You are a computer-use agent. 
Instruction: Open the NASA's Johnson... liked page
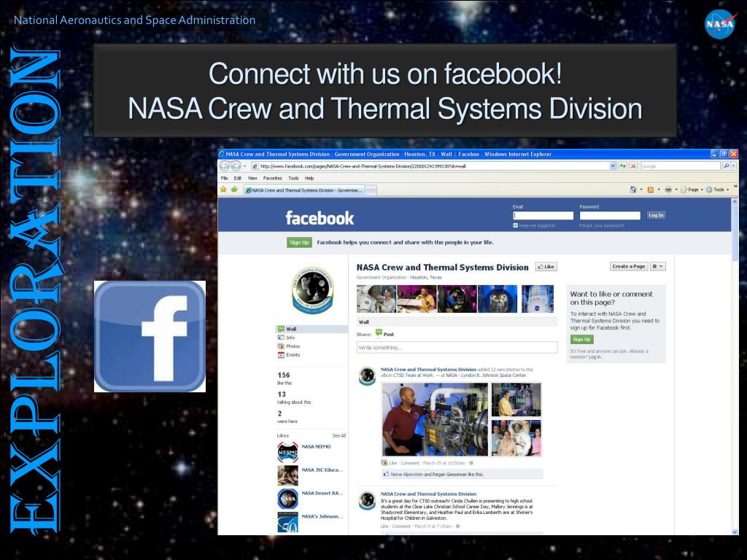pos(322,517)
